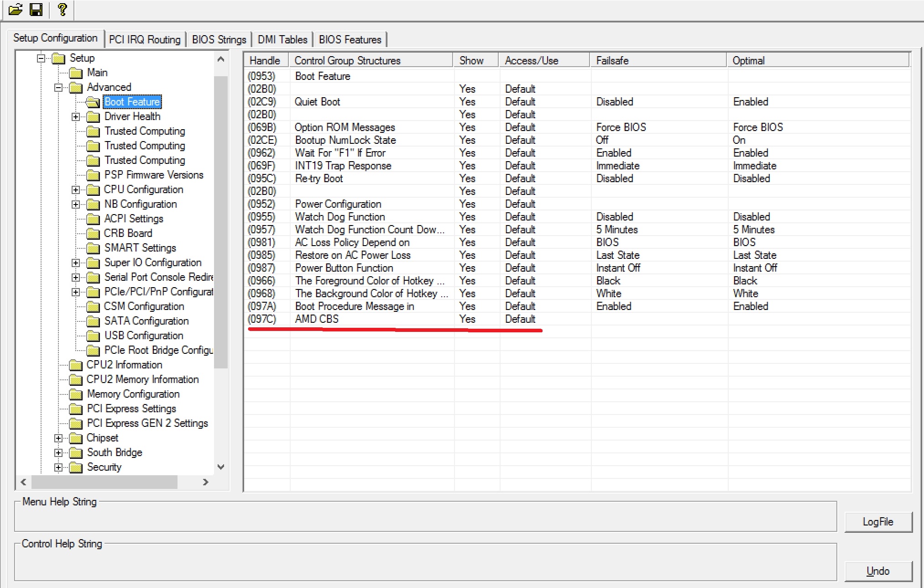Expand the Security tree node

(x=58, y=467)
